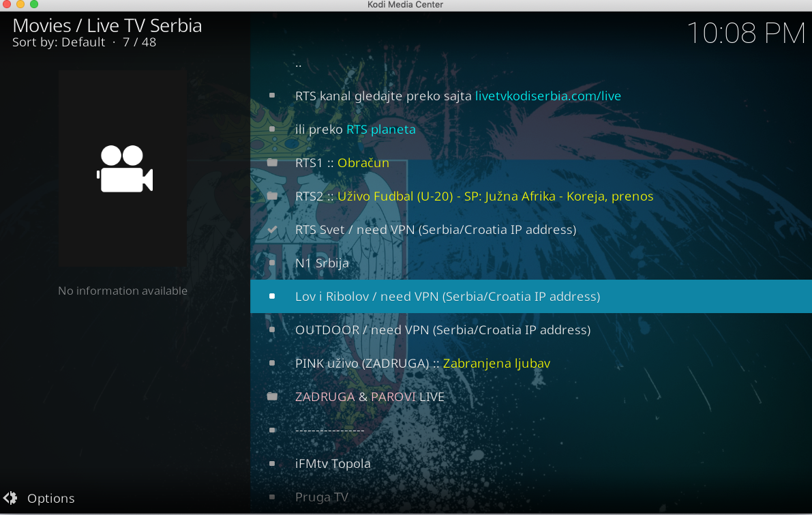Click the bullet icon beside Pruga TV
Screen dimensions: 812x515
click(272, 497)
